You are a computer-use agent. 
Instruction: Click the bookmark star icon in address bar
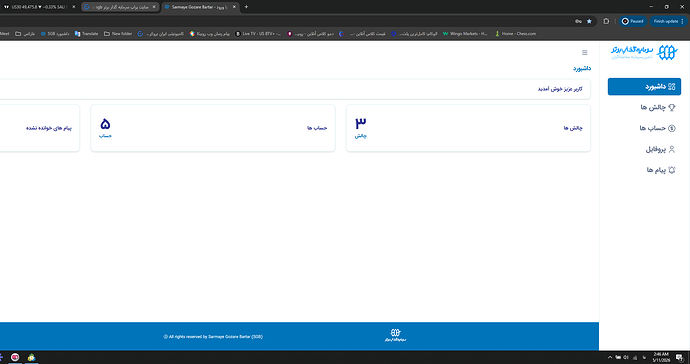[589, 21]
